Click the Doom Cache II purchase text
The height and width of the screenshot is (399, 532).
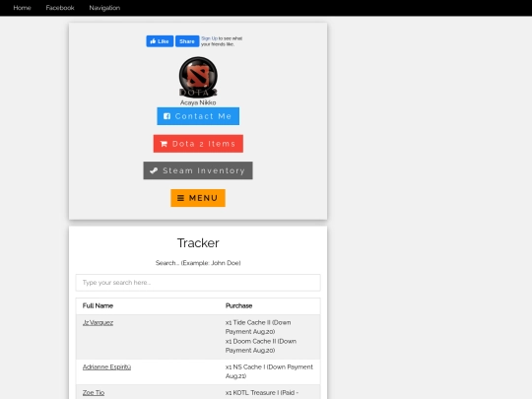point(261,346)
